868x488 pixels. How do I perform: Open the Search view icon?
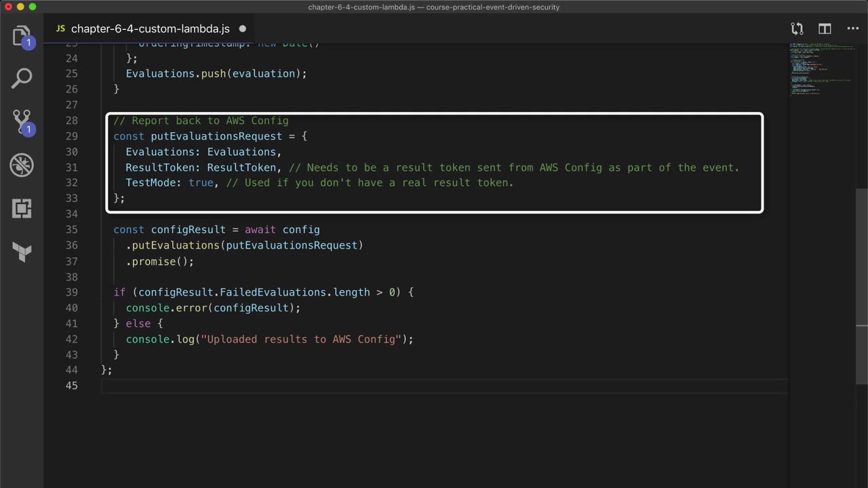coord(22,78)
